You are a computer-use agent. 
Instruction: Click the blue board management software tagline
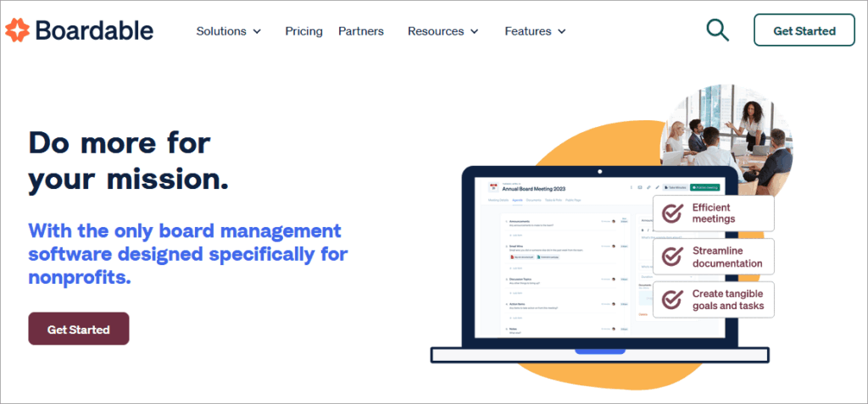(188, 253)
